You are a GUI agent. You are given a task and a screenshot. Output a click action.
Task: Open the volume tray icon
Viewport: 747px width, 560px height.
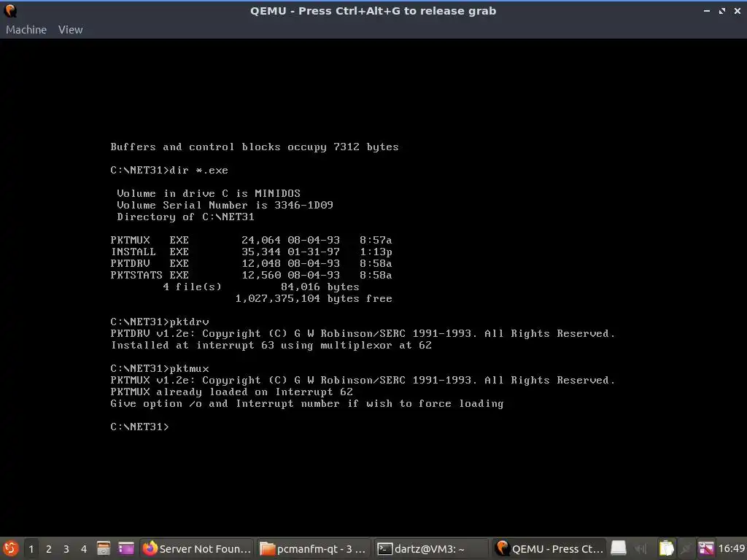[x=641, y=549]
